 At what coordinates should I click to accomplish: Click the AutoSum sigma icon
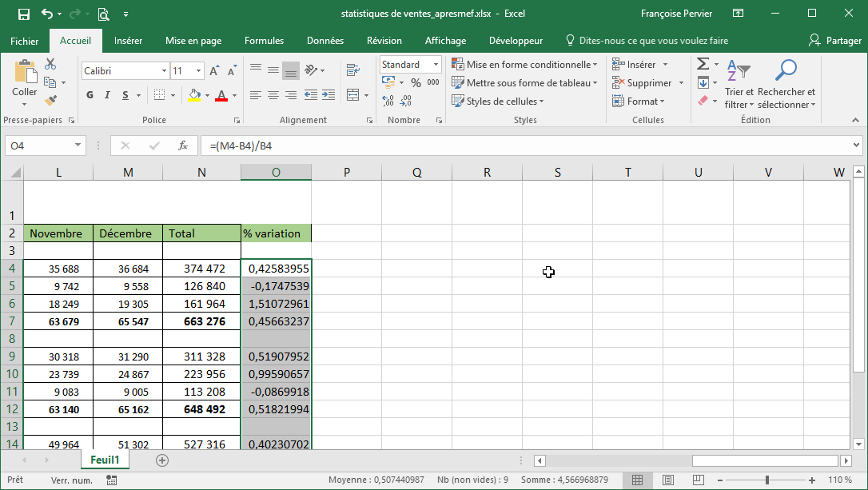tap(703, 64)
